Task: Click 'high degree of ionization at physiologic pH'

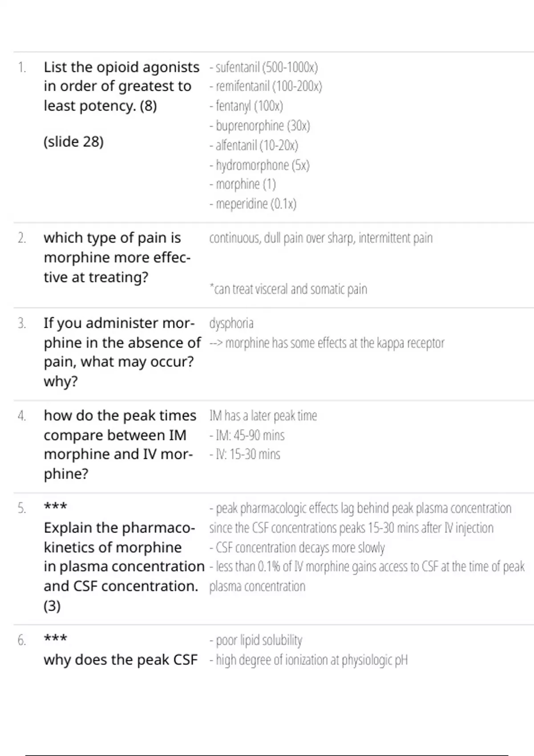Action: [x=308, y=659]
